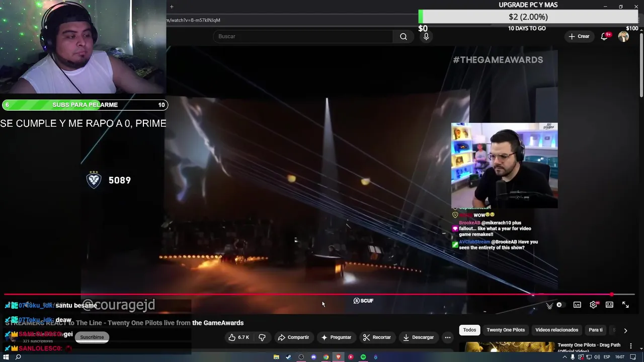Open File Explorer from taskbar
Image resolution: width=644 pixels, height=362 pixels.
coord(276,357)
